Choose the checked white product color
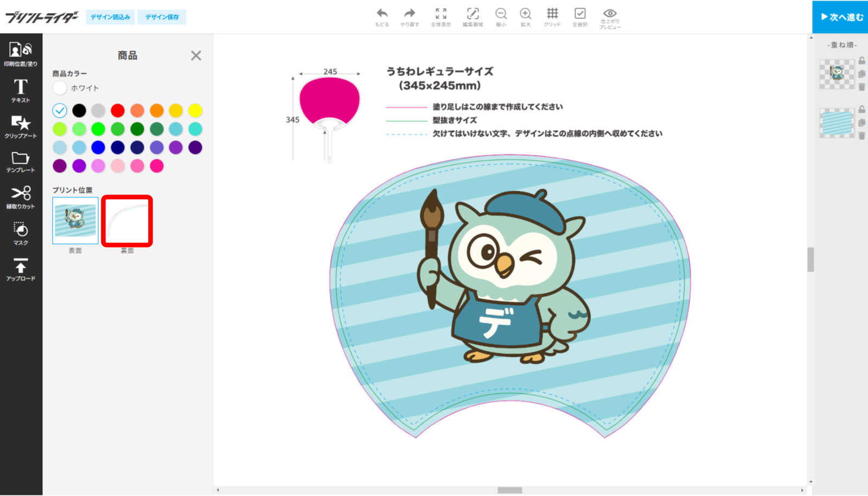 (60, 111)
